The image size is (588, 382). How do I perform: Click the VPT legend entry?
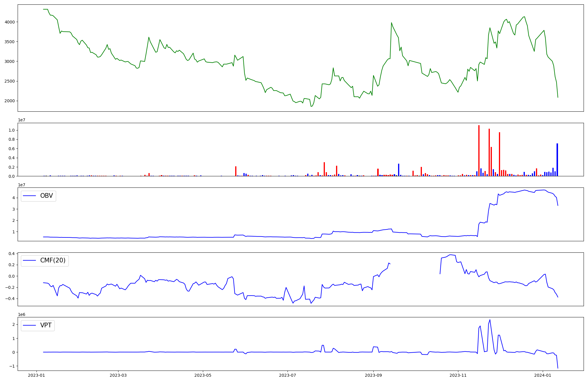[38, 325]
